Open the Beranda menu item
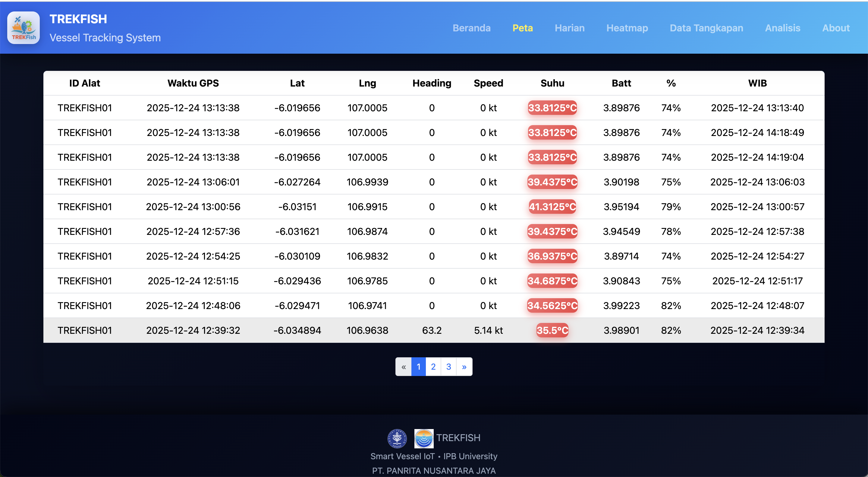868x477 pixels. (471, 28)
